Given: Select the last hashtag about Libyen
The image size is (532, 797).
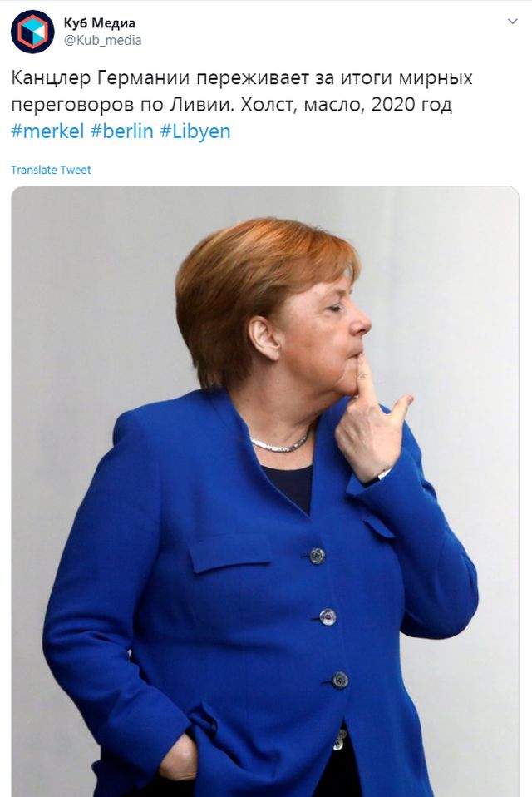Looking at the screenshot, I should pos(195,131).
